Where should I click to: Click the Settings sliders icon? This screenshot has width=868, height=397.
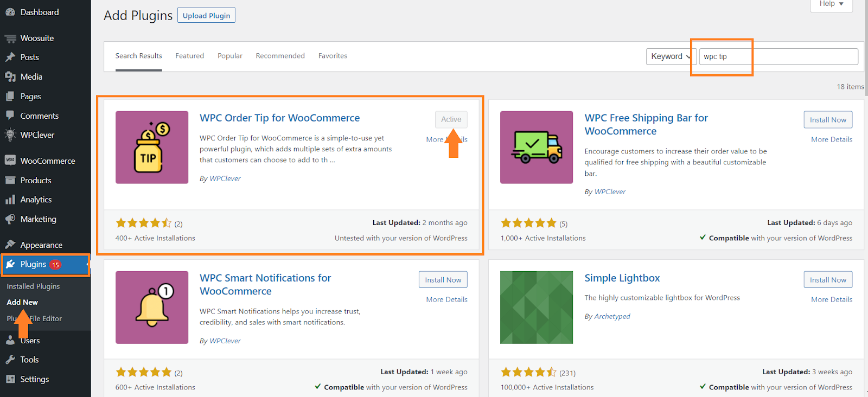point(10,379)
